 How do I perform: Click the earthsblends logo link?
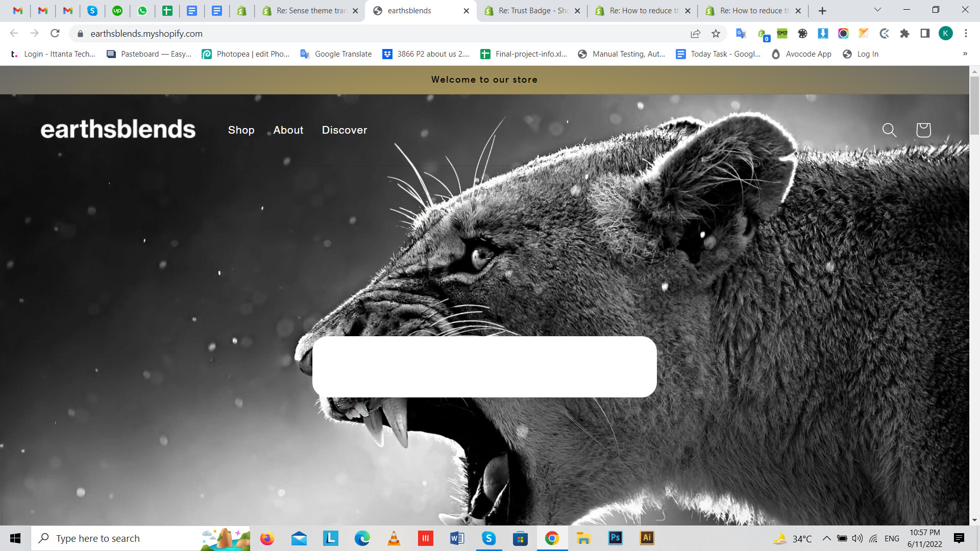[118, 130]
